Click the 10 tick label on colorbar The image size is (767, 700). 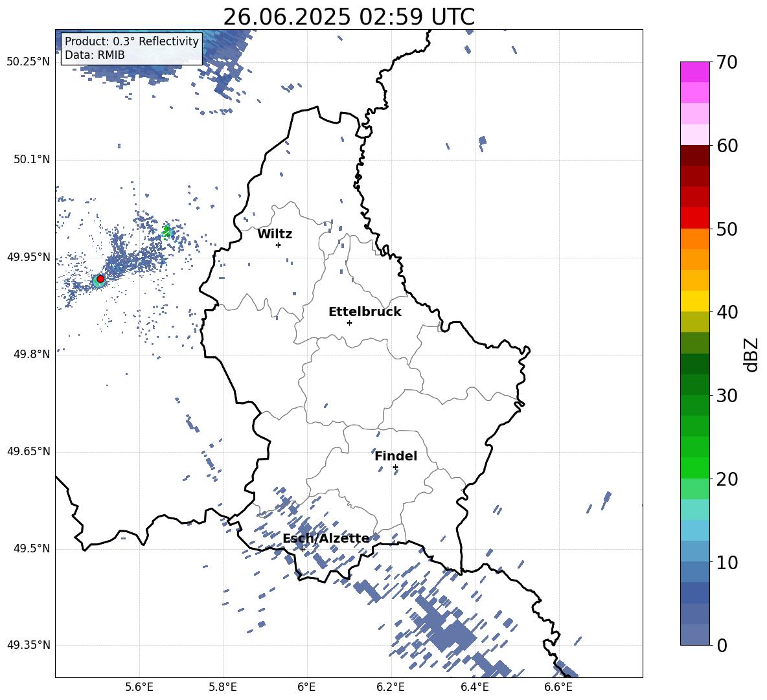727,562
